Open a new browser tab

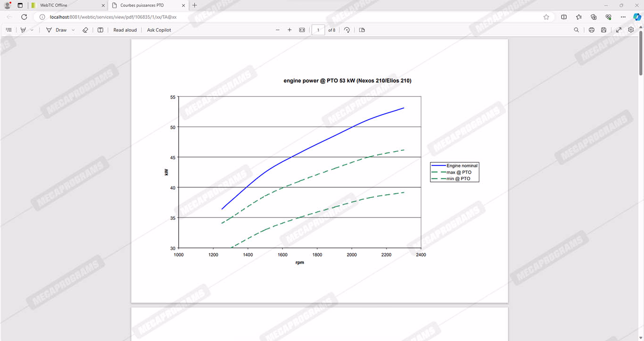pyautogui.click(x=195, y=5)
